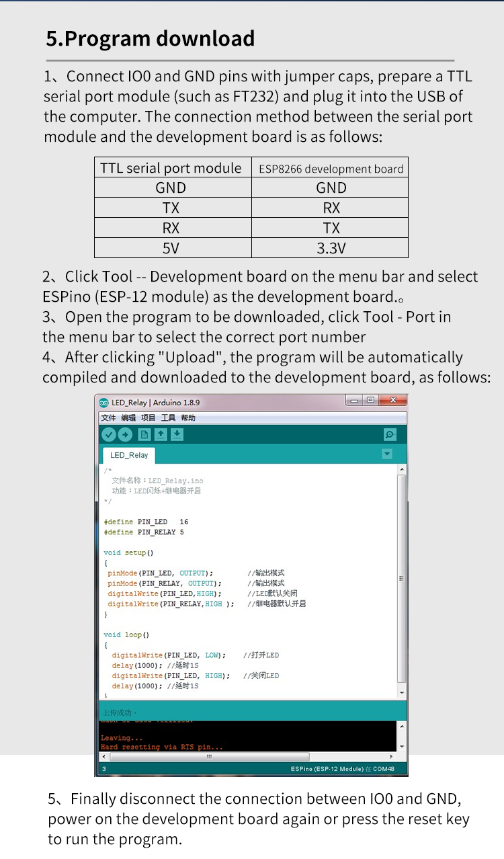
Task: Click the '//关闭LED' comment
Action: 261,676
